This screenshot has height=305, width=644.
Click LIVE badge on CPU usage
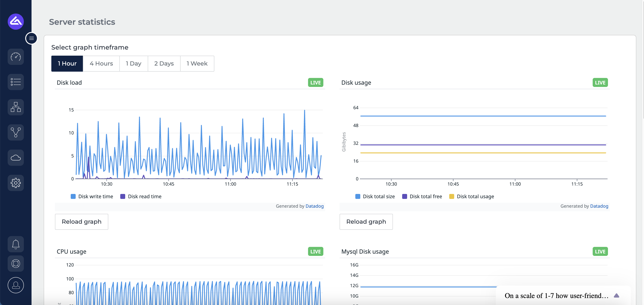pyautogui.click(x=315, y=251)
